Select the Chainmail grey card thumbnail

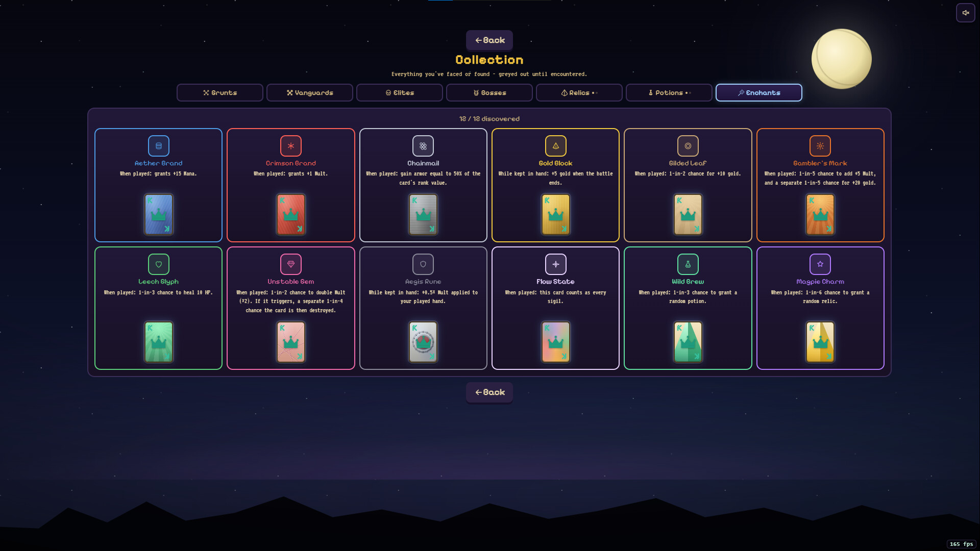click(423, 214)
